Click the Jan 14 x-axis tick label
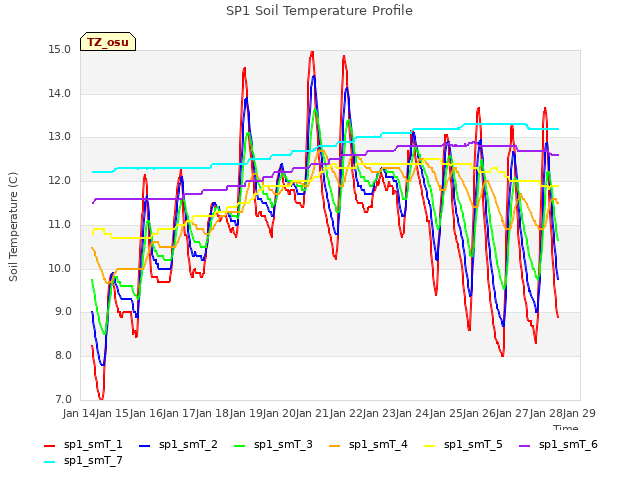640x480 pixels. click(79, 413)
